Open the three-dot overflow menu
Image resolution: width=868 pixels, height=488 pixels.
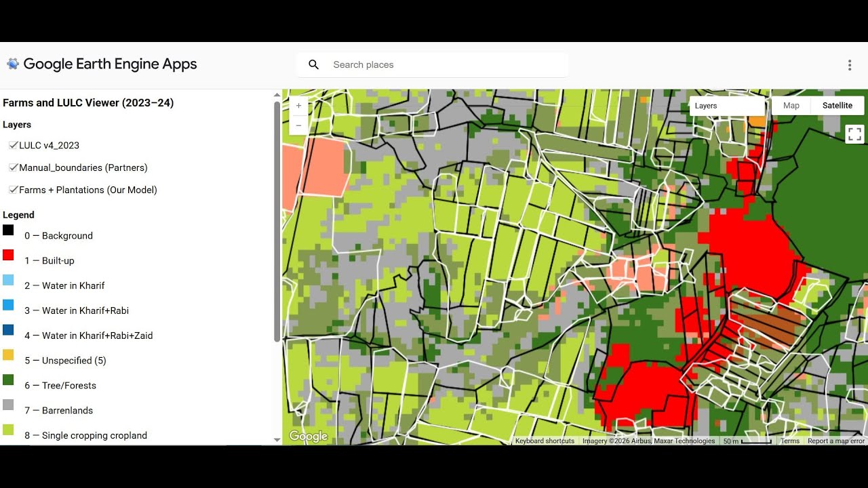click(x=850, y=65)
